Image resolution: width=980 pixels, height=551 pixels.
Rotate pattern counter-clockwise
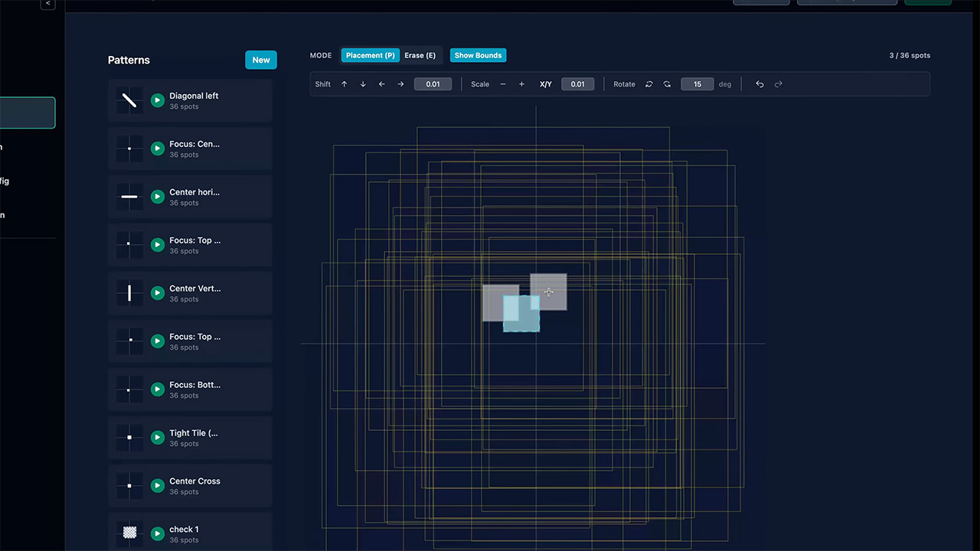(648, 84)
